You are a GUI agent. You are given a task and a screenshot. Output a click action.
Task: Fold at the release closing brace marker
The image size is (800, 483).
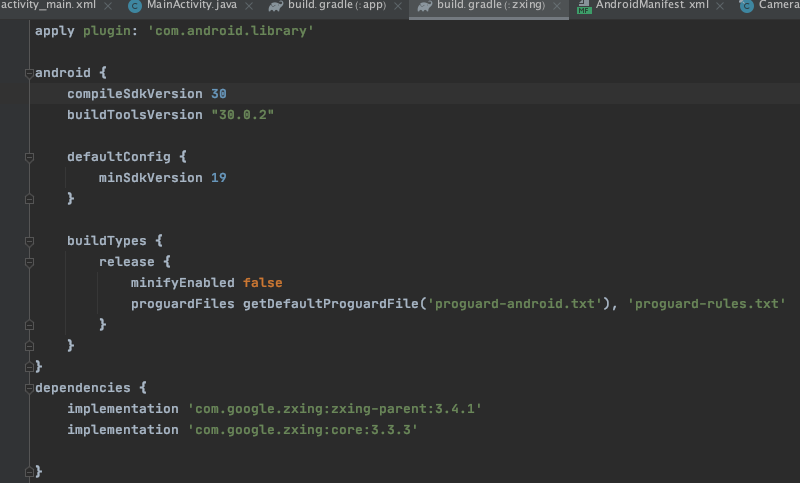(30, 325)
